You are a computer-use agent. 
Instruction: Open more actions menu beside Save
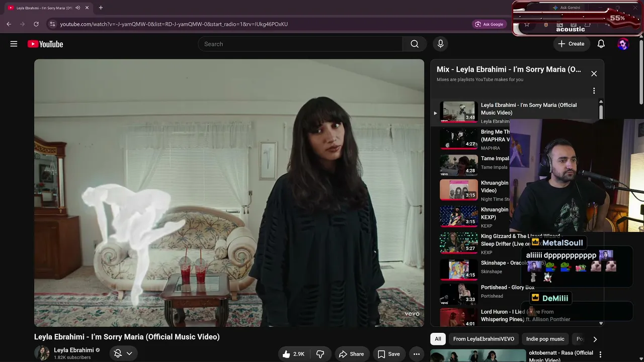416,354
